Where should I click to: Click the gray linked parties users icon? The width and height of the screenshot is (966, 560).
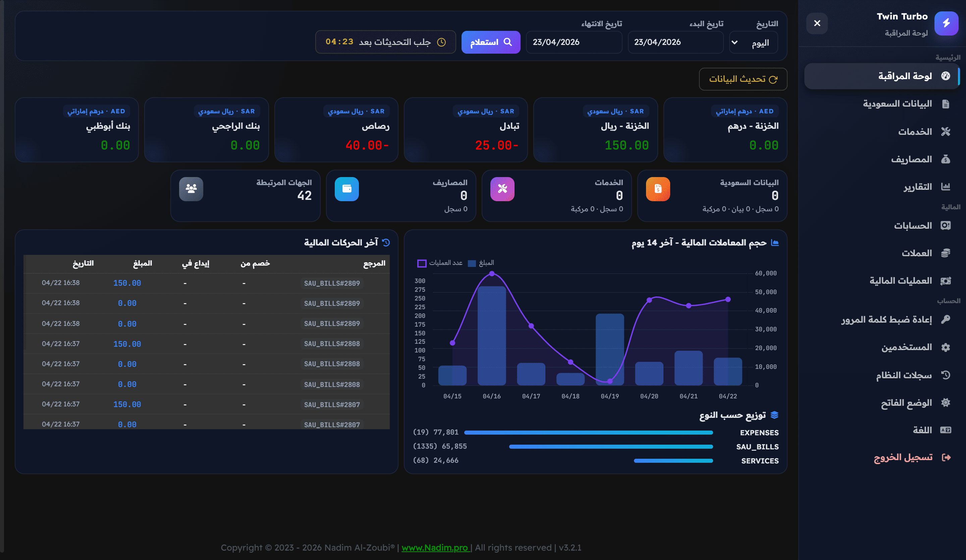[191, 189]
